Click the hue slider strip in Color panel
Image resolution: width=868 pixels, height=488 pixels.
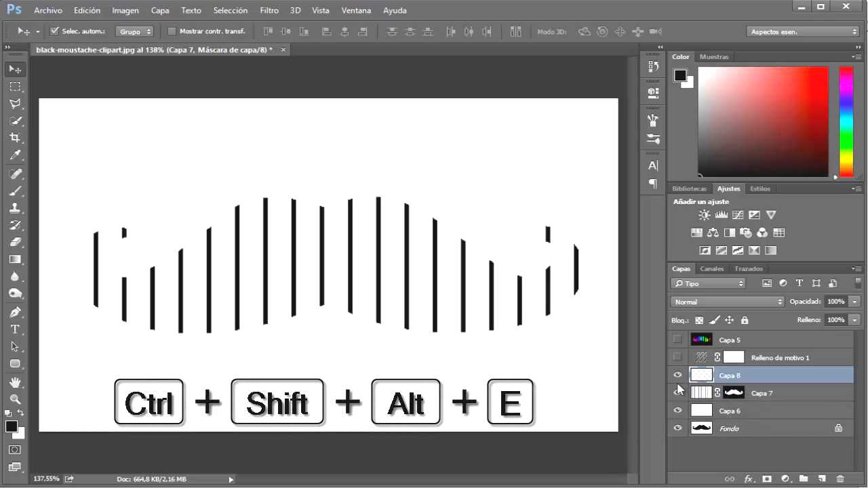pos(846,121)
